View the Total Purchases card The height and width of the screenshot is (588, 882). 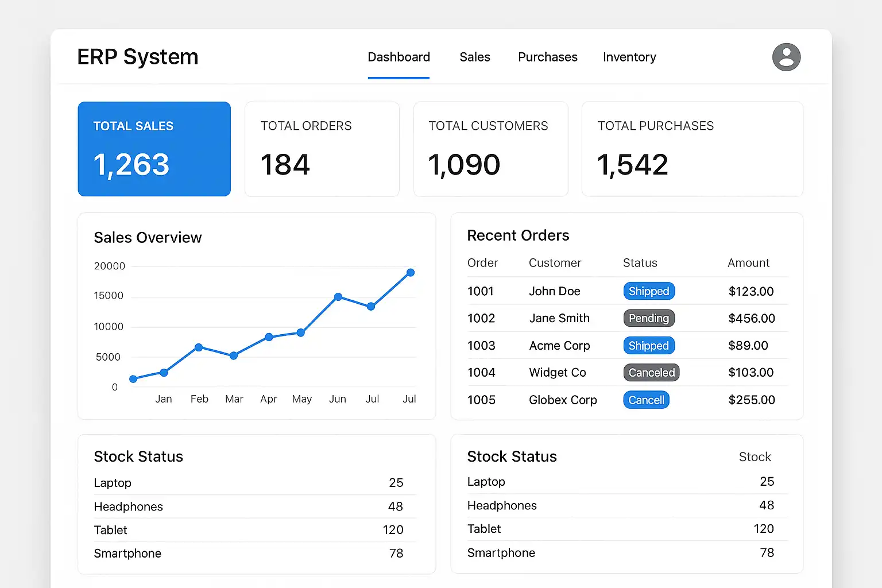(x=692, y=149)
